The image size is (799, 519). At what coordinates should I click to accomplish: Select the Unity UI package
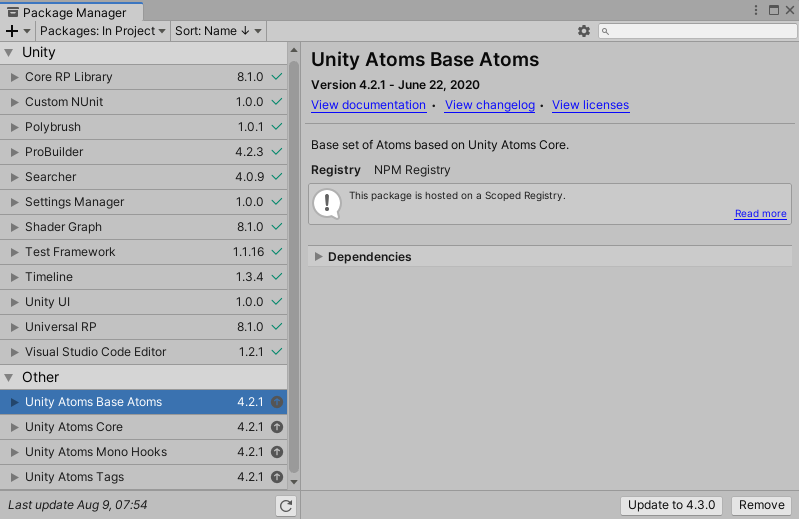pyautogui.click(x=144, y=302)
